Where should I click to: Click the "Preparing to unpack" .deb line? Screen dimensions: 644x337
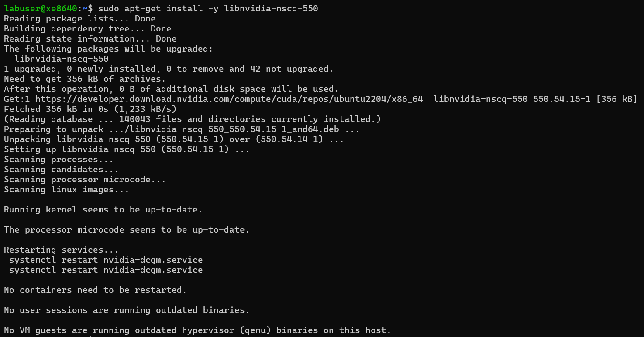point(182,129)
